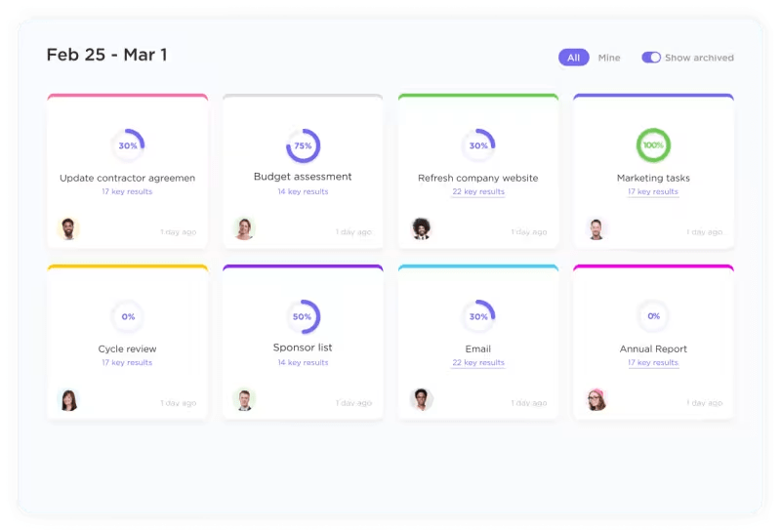The height and width of the screenshot is (532, 781).
Task: Click owner avatar on Budget assessment card
Action: click(x=244, y=229)
